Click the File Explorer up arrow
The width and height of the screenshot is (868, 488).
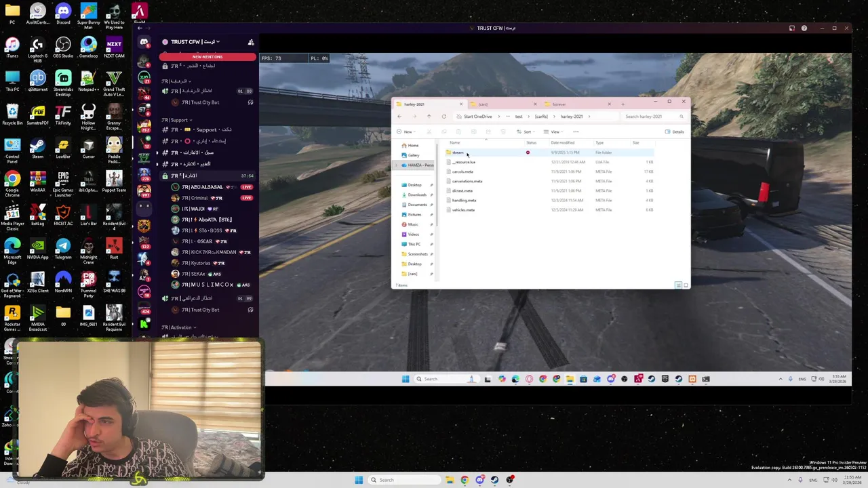(x=429, y=117)
